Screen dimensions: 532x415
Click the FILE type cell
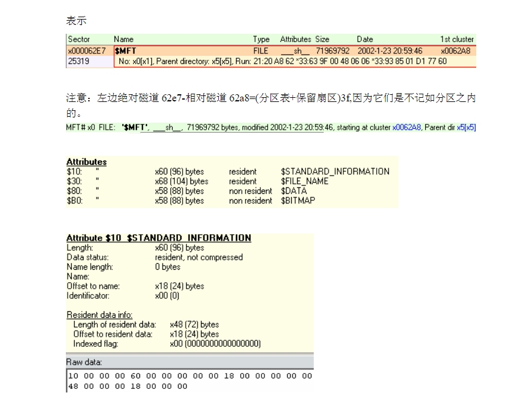click(260, 51)
